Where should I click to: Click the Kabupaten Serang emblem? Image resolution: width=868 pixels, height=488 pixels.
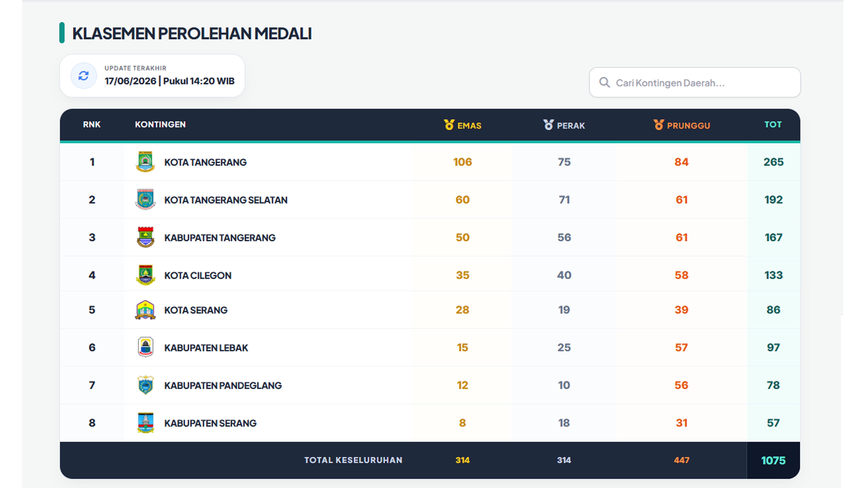[146, 422]
